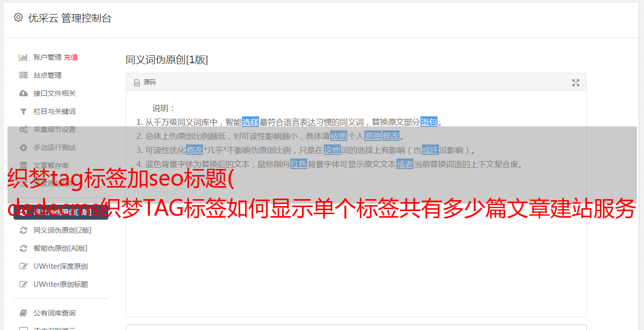Click the highlighted word 选择 in the text
The width and height of the screenshot is (644, 330).
click(251, 122)
